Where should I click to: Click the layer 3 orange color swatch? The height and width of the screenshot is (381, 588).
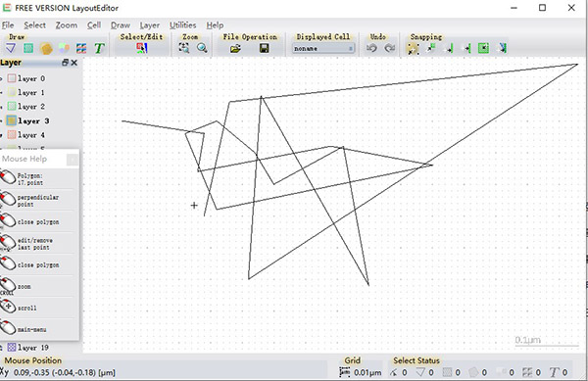tap(12, 120)
